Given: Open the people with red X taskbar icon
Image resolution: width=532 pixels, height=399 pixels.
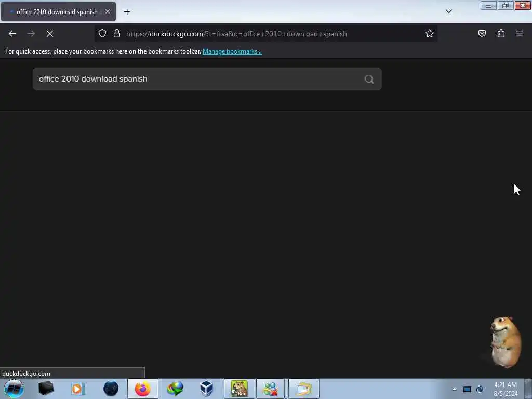Looking at the screenshot, I should pyautogui.click(x=270, y=389).
